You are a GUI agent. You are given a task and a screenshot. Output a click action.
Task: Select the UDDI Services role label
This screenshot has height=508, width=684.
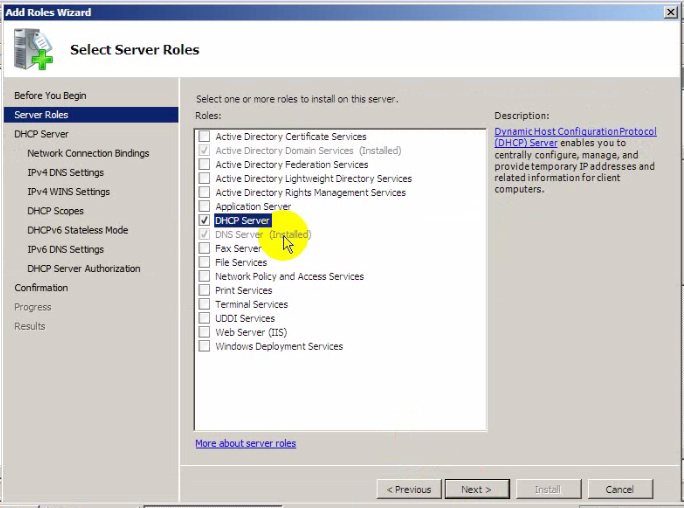pos(245,318)
